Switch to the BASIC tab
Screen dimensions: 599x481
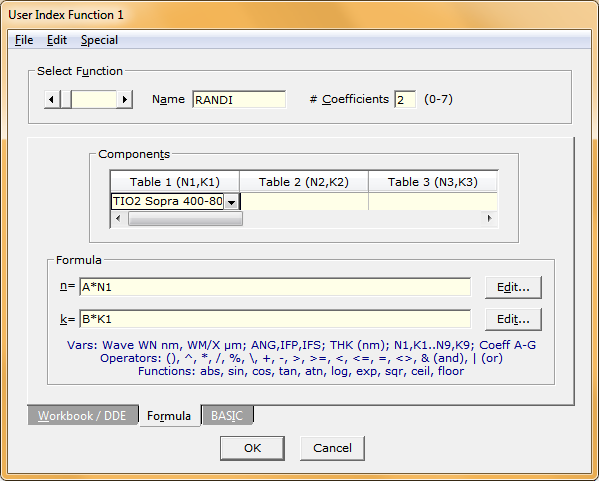(227, 415)
